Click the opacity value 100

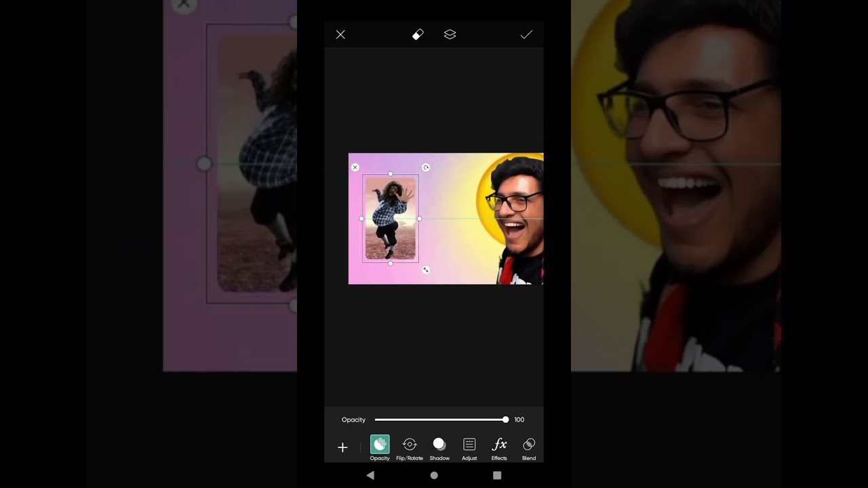pos(519,420)
